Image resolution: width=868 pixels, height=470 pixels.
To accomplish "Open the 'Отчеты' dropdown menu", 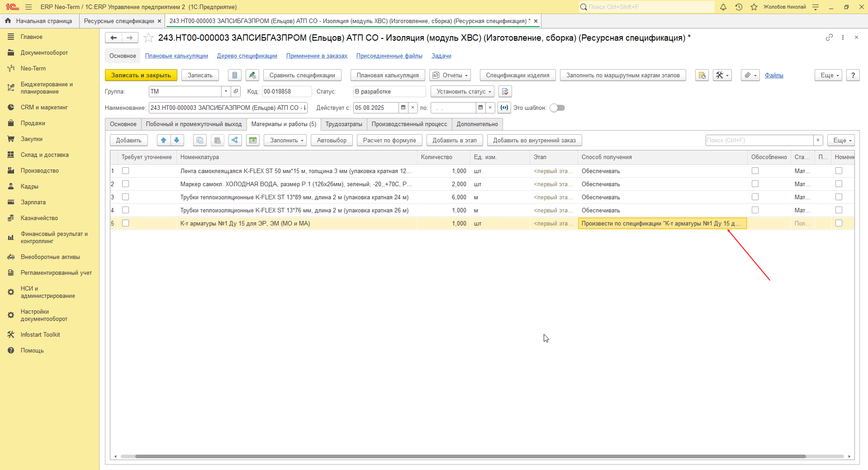I will coord(450,75).
